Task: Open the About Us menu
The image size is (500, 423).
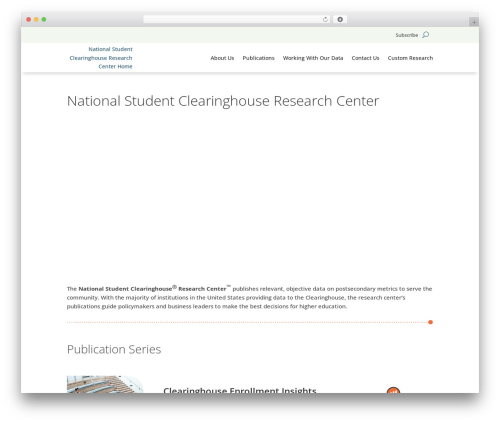Action: click(x=222, y=58)
